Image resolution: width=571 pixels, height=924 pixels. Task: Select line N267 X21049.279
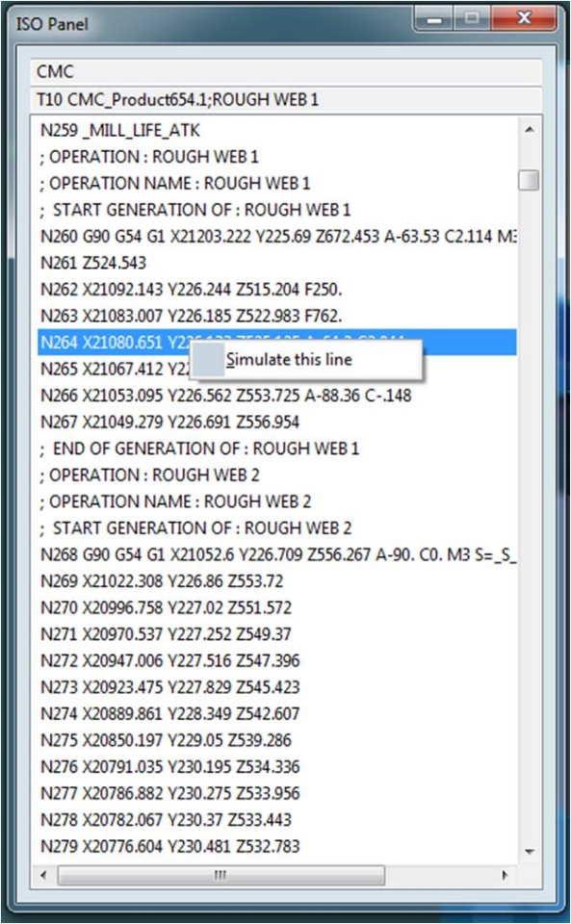[x=277, y=422]
